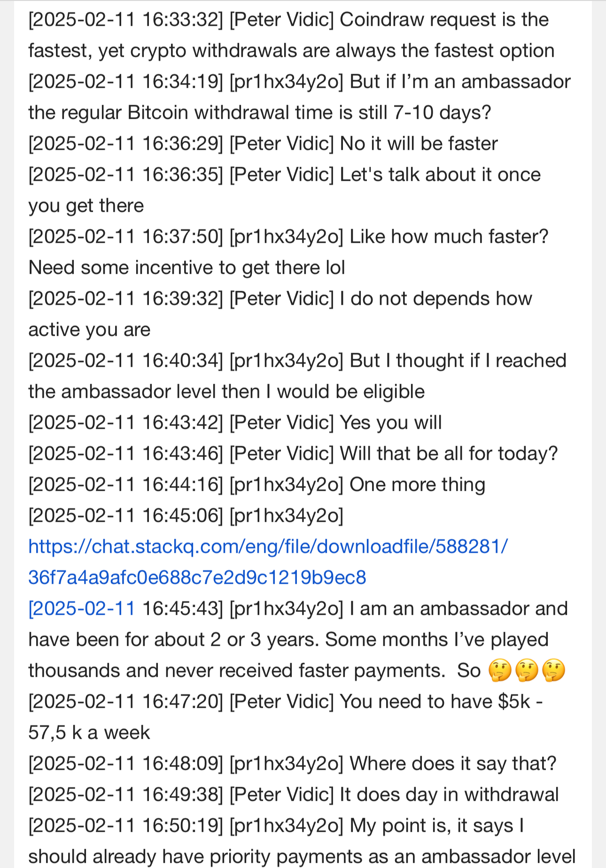Image resolution: width=606 pixels, height=868 pixels.
Task: Click the last thinking face emoji
Action: [553, 670]
